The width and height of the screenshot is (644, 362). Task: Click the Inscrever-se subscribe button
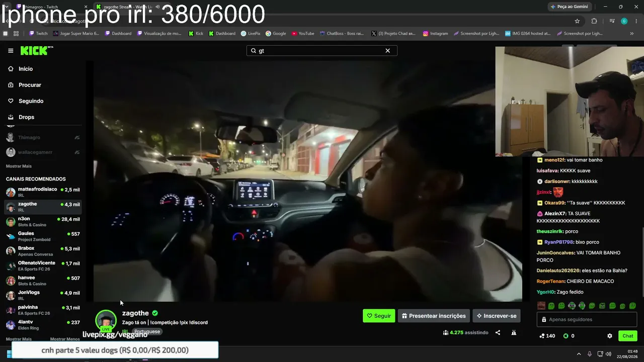pos(497,316)
